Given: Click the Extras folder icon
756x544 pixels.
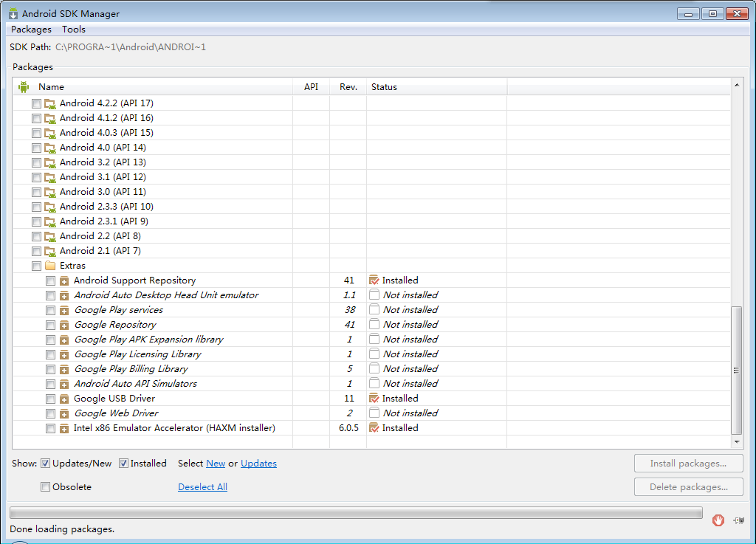Looking at the screenshot, I should [x=50, y=266].
